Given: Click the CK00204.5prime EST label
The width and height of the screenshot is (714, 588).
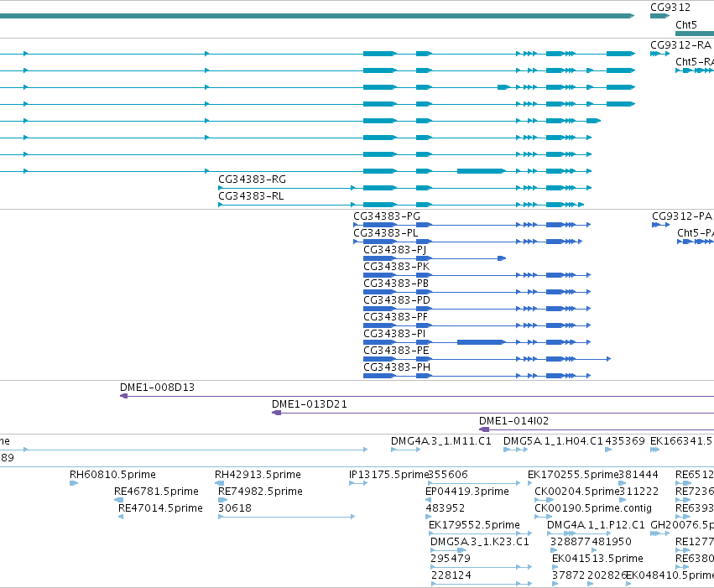Looking at the screenshot, I should tap(576, 492).
